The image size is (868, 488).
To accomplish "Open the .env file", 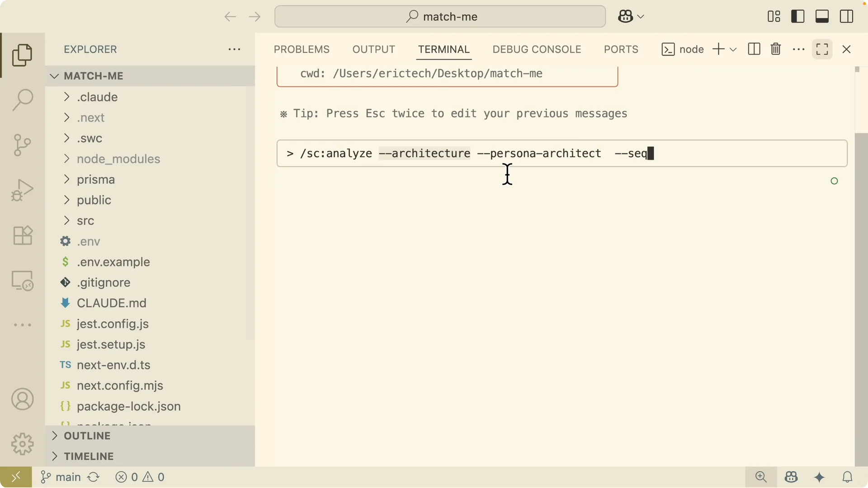I will (x=150, y=241).
